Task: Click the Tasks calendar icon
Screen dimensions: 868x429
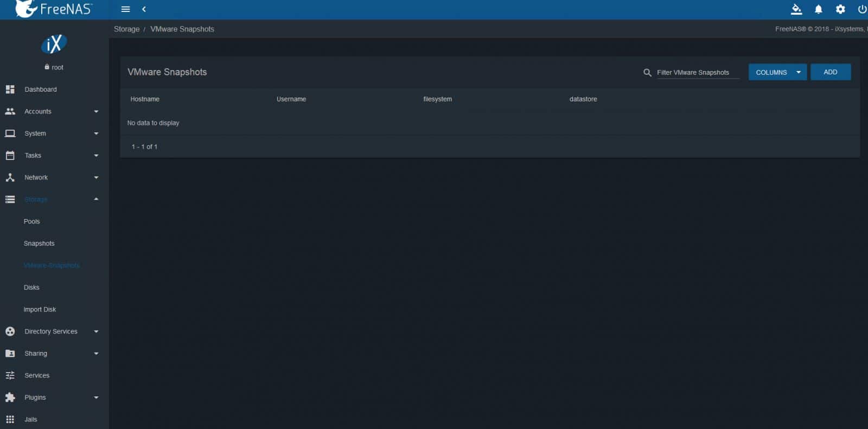Action: tap(10, 155)
